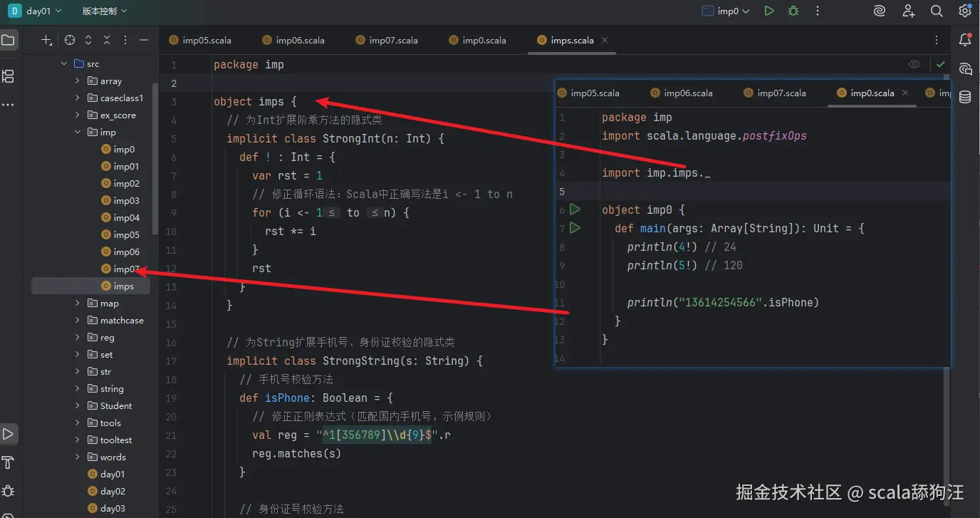This screenshot has height=518, width=980.
Task: Click the isPhone method name on line 19
Action: point(287,398)
